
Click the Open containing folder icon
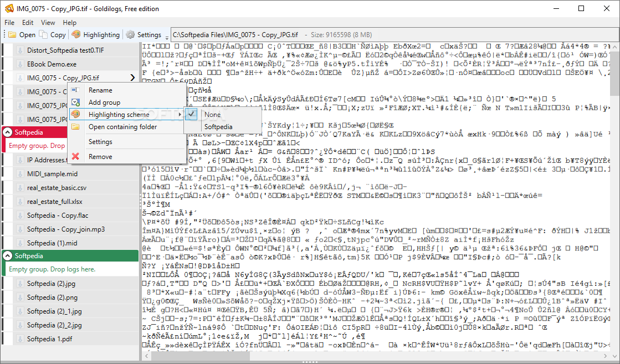75,126
